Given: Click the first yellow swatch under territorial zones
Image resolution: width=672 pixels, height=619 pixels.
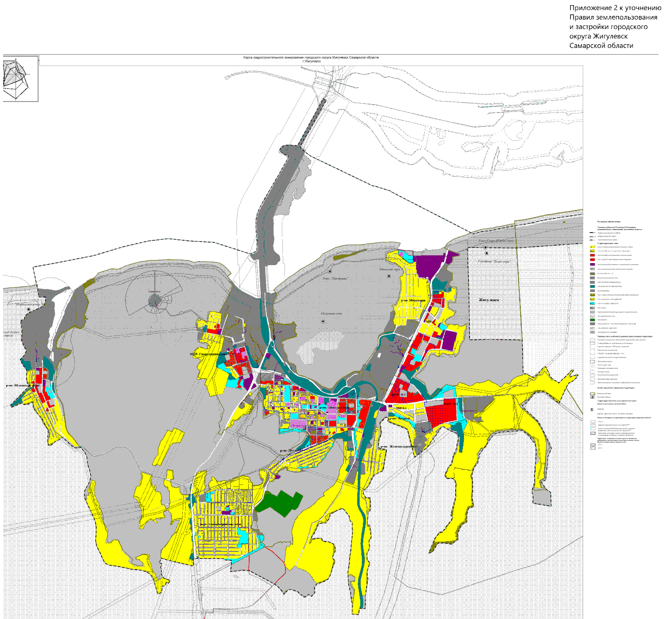Looking at the screenshot, I should [x=593, y=247].
